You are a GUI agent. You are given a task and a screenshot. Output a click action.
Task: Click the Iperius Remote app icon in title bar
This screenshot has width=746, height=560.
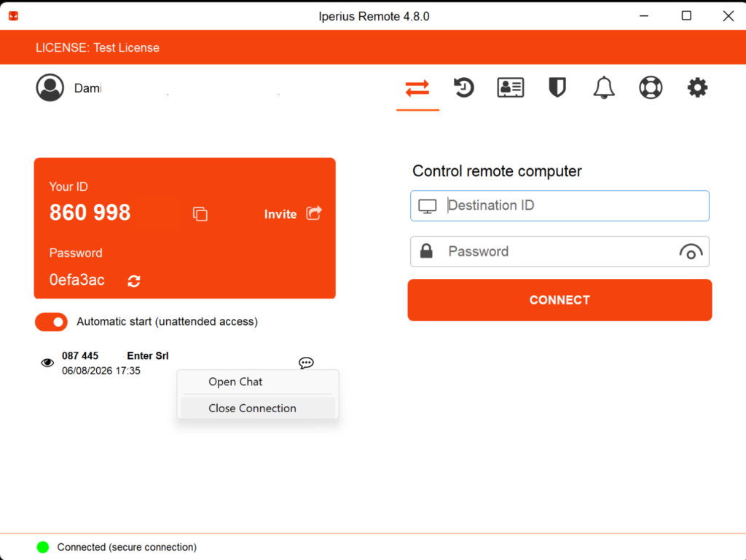(x=13, y=16)
